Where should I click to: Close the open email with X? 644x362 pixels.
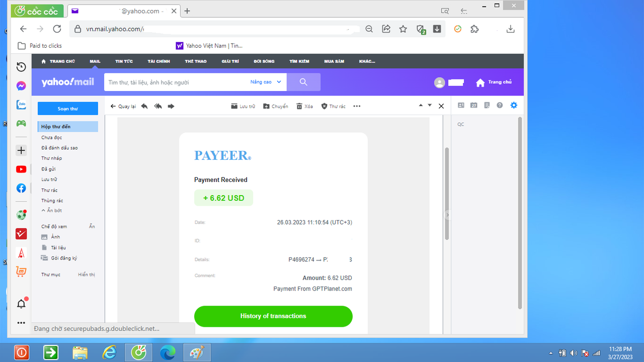441,106
